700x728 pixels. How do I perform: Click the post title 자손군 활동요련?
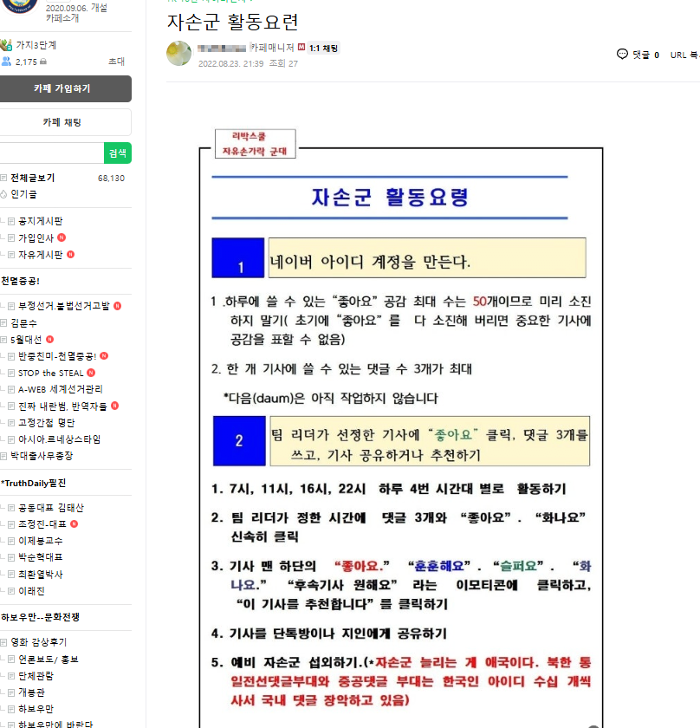pyautogui.click(x=232, y=23)
